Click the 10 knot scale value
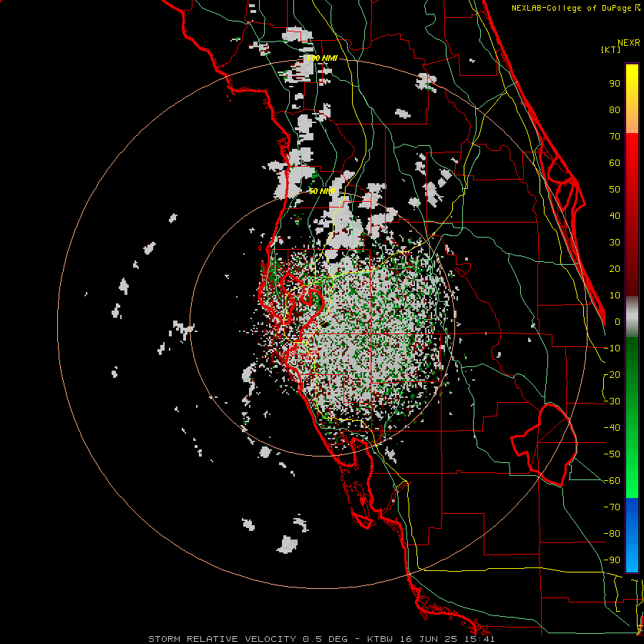Viewport: 644px width, 644px height. click(x=615, y=296)
